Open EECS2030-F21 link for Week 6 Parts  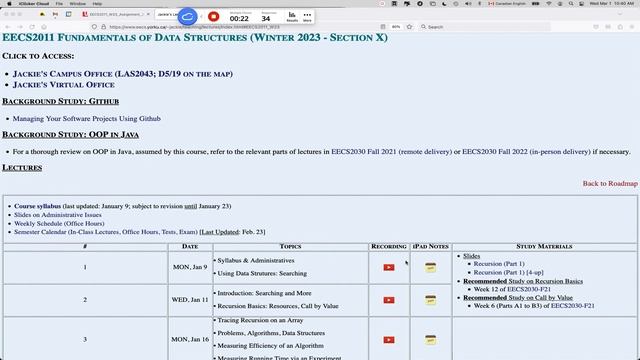(573, 306)
